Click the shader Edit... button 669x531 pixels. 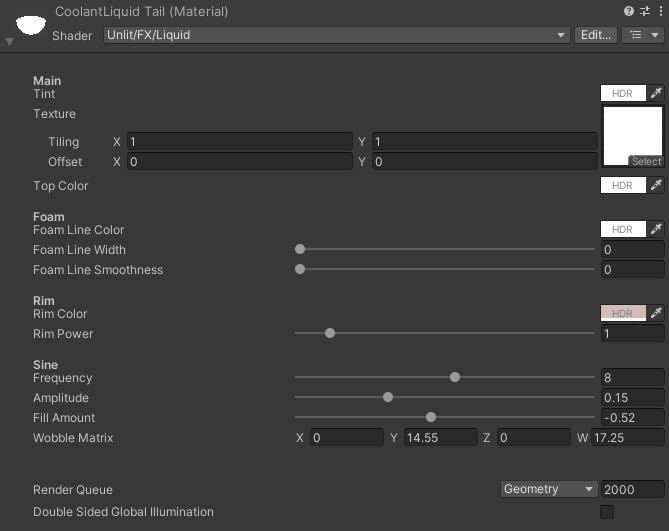[x=596, y=35]
